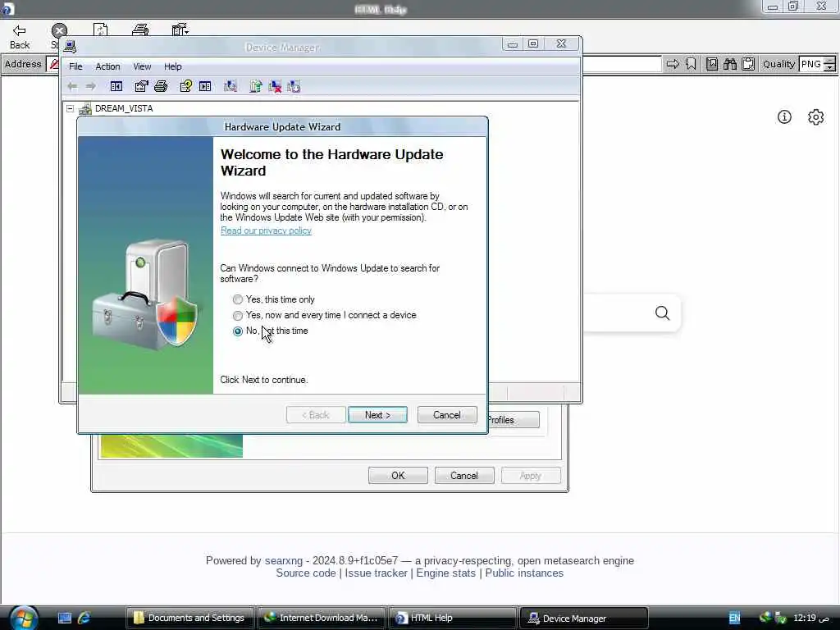Select 'Yes, this time only' radio option
The image size is (840, 630).
point(238,299)
